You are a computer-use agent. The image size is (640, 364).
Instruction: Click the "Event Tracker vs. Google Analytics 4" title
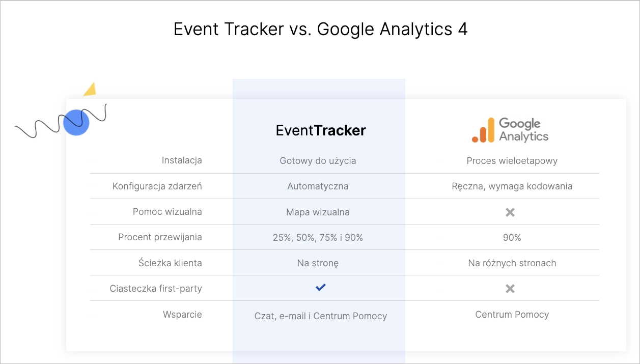[x=320, y=30]
